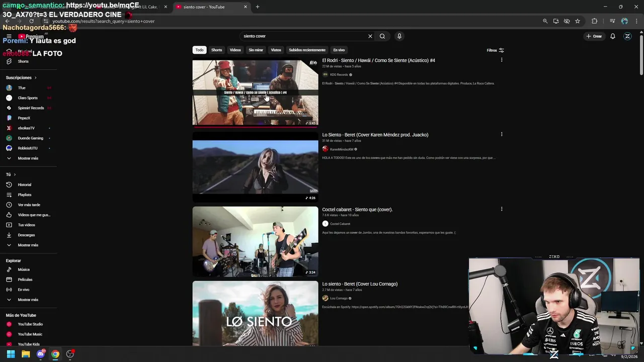The height and width of the screenshot is (362, 644).
Task: Open the Filtros search filter panel
Action: point(495,50)
